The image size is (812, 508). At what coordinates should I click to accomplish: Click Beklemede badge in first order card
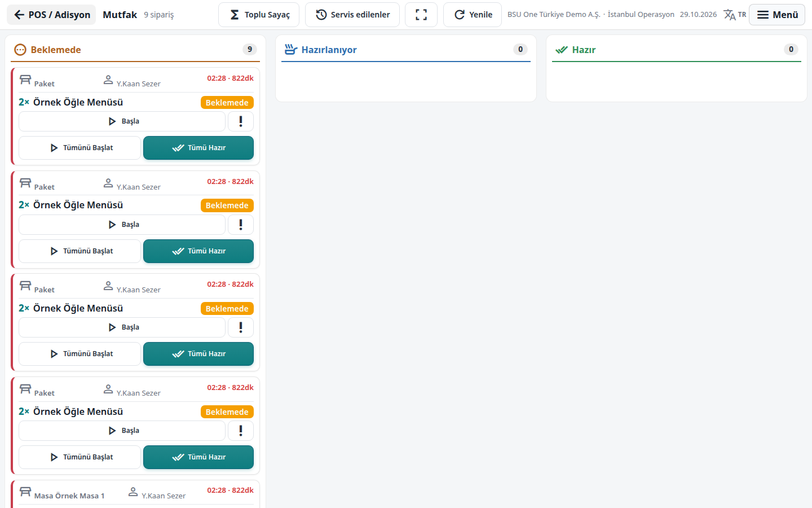point(227,103)
